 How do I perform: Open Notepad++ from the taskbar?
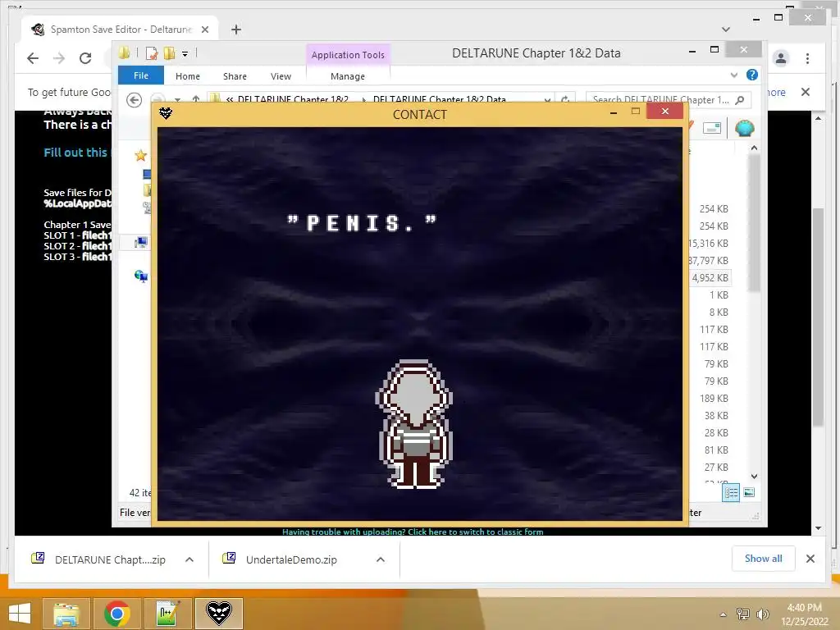point(167,614)
